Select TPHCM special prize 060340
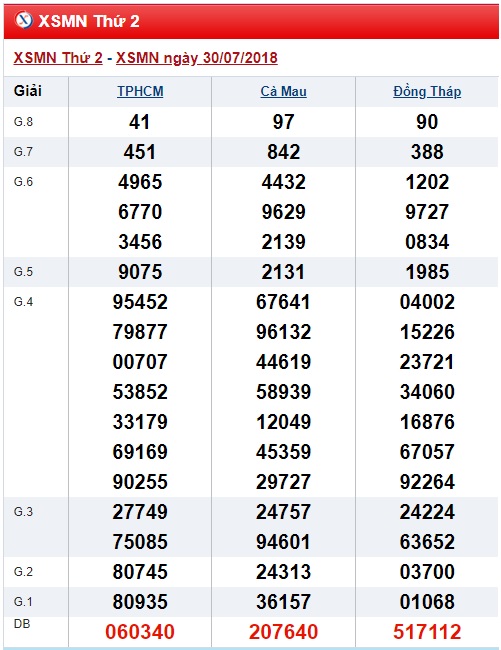 coord(140,632)
